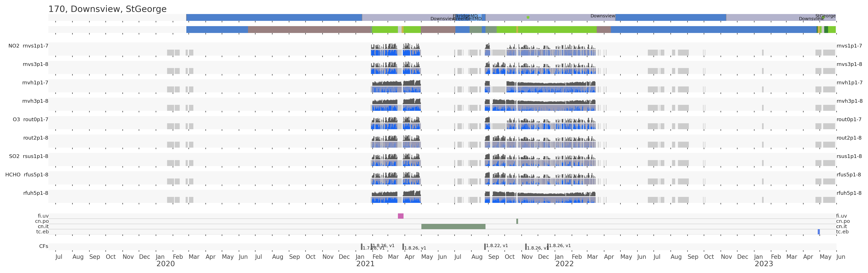Click the blue tc.eb event marker
868x273 pixels.
(x=819, y=232)
